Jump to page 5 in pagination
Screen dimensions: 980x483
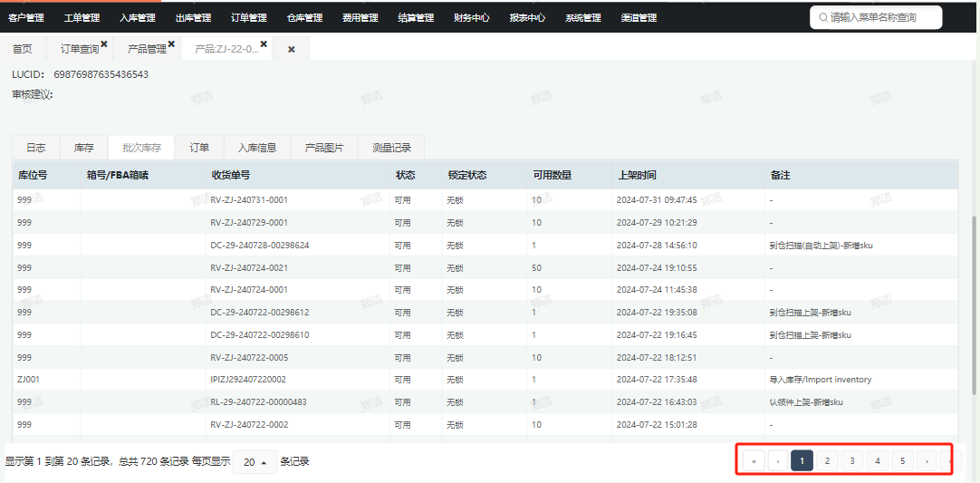pyautogui.click(x=902, y=461)
